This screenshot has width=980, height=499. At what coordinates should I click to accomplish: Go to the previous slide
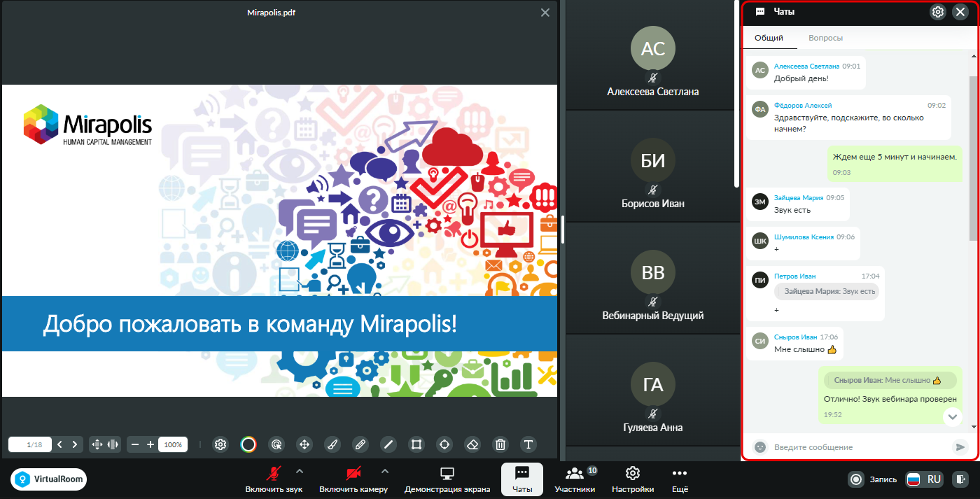click(59, 444)
